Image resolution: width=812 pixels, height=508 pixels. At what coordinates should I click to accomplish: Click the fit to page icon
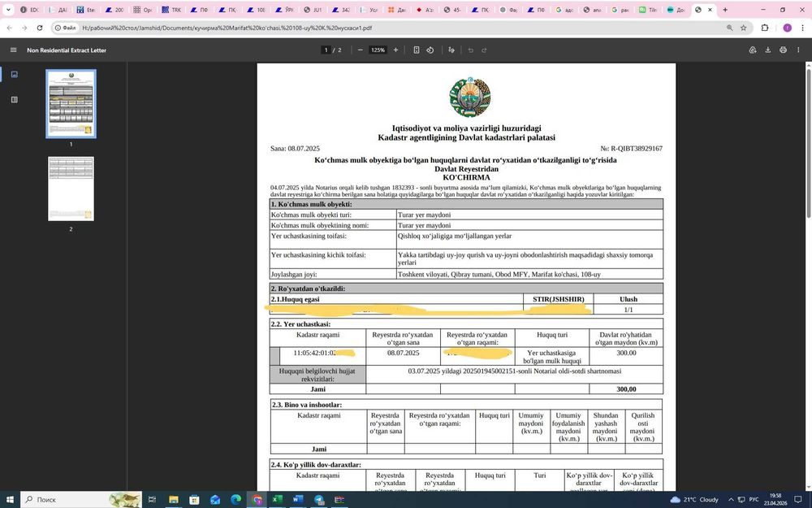coord(416,50)
